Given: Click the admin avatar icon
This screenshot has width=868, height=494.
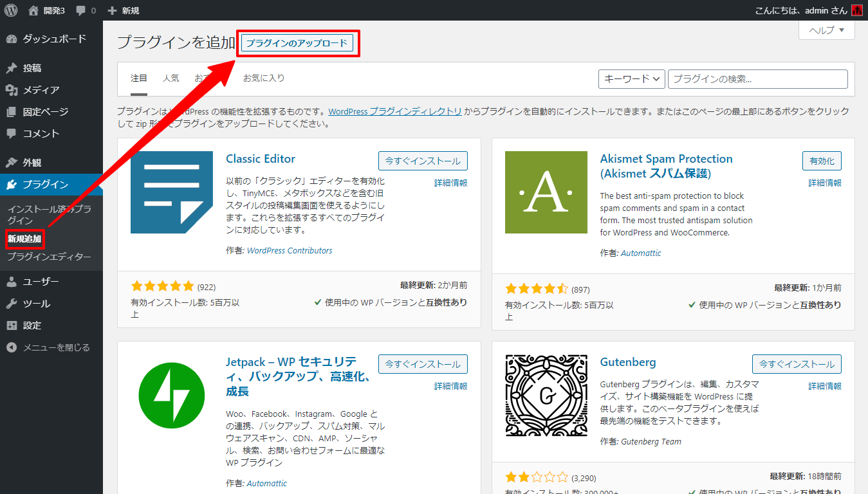Looking at the screenshot, I should click(856, 10).
